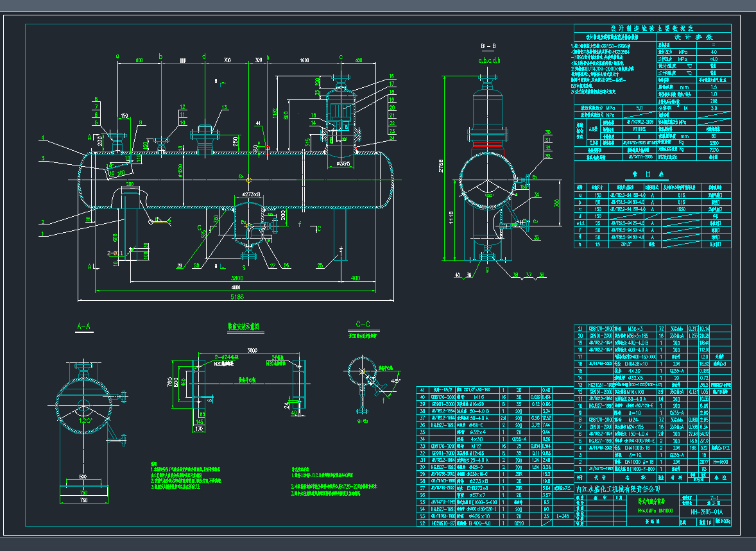756x551 pixels.
Task: Select the A-A section view title
Action: point(84,326)
